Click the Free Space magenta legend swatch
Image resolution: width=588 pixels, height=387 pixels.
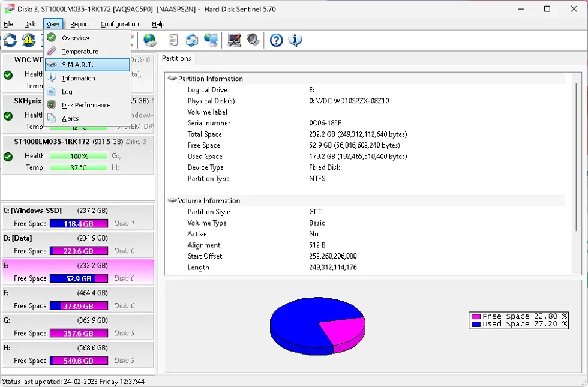point(476,316)
